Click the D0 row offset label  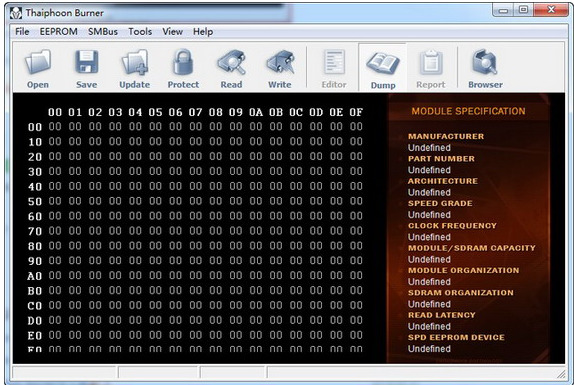[x=35, y=321]
